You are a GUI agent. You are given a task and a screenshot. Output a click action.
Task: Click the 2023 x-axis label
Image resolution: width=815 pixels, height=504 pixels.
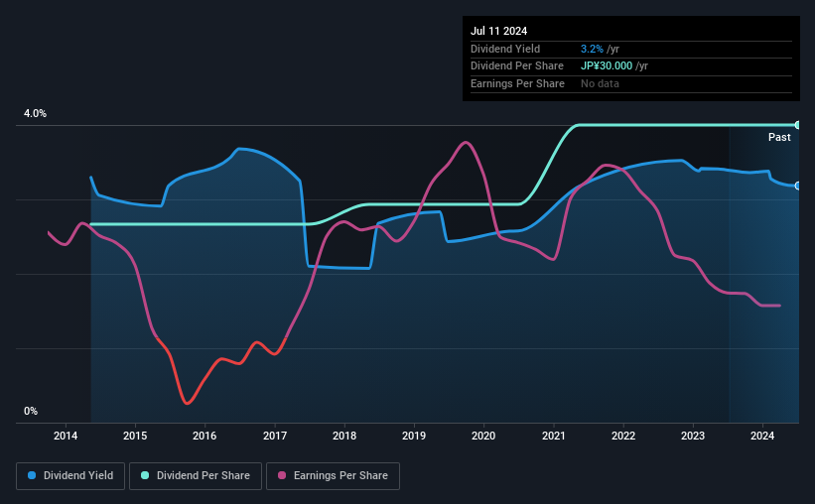[693, 436]
